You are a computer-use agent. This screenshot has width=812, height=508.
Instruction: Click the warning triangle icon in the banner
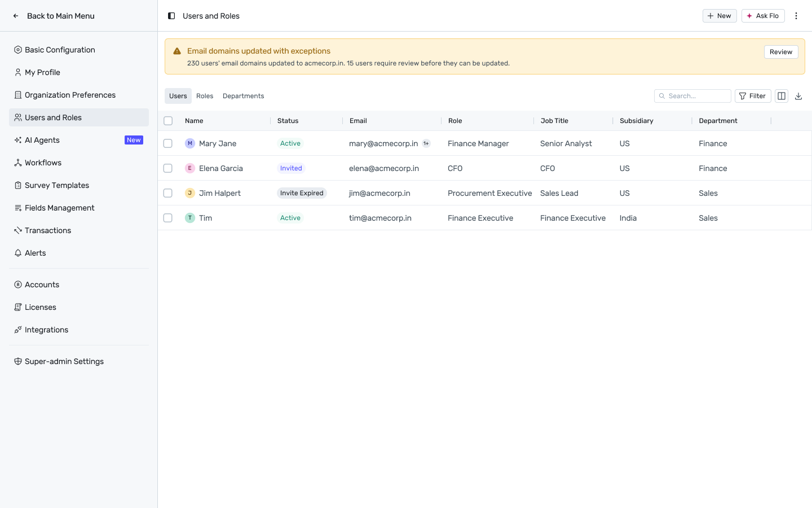click(177, 51)
